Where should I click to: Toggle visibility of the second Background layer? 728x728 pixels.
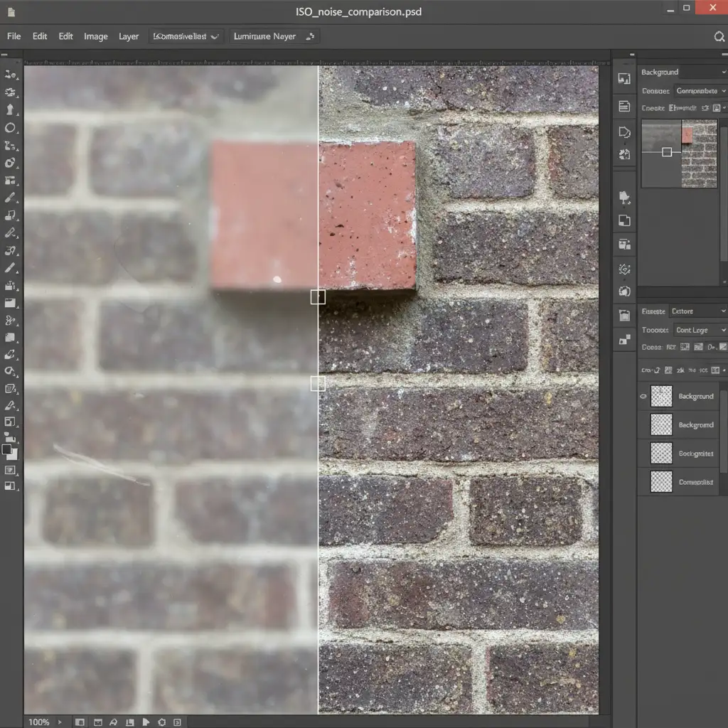[x=643, y=425]
